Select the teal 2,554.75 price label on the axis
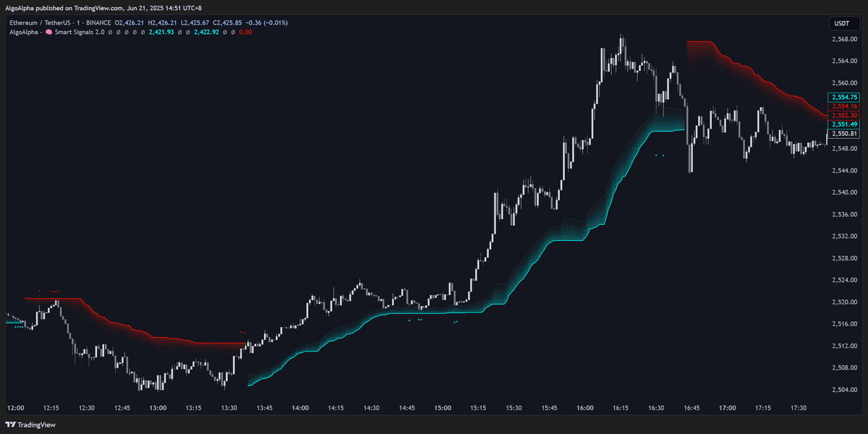The height and width of the screenshot is (434, 868). click(844, 96)
